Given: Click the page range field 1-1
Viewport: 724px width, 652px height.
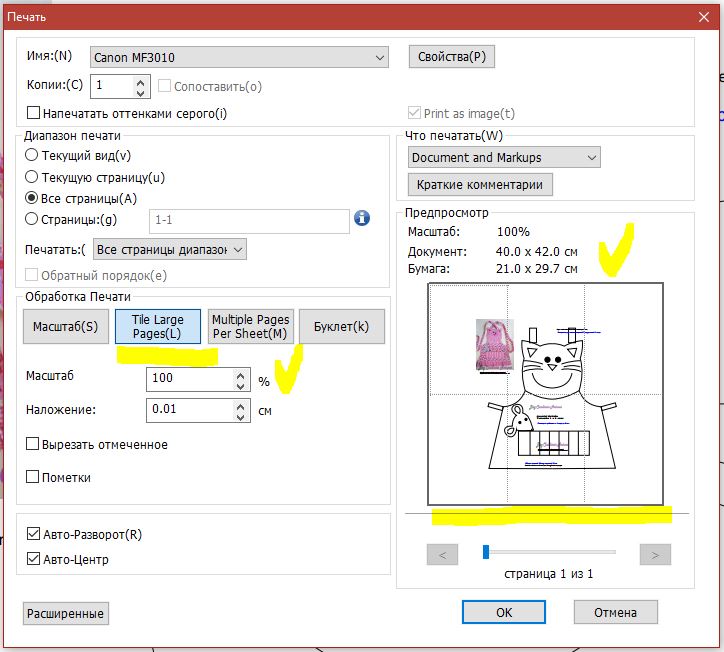Looking at the screenshot, I should point(249,221).
